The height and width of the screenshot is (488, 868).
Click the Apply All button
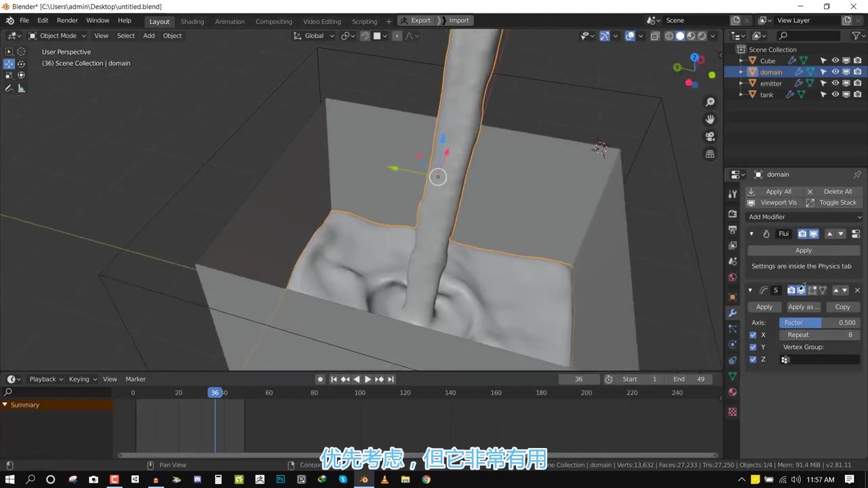pos(778,191)
